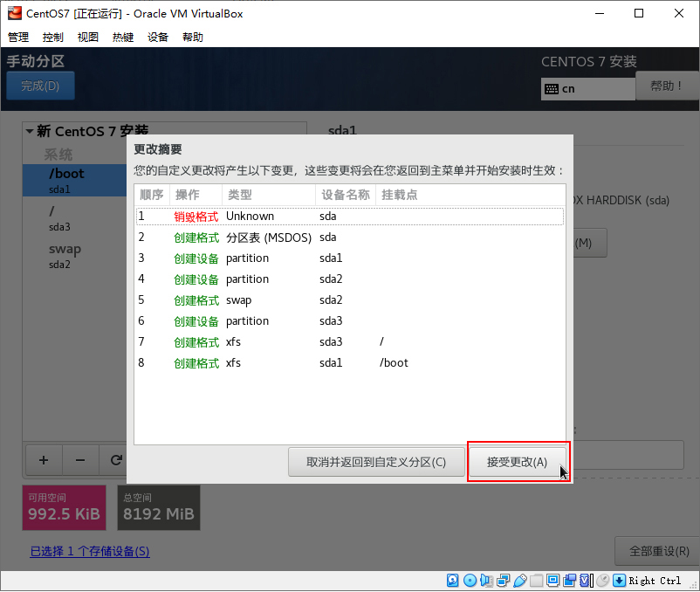Click the add partition plus icon
The image size is (700, 592).
click(43, 460)
